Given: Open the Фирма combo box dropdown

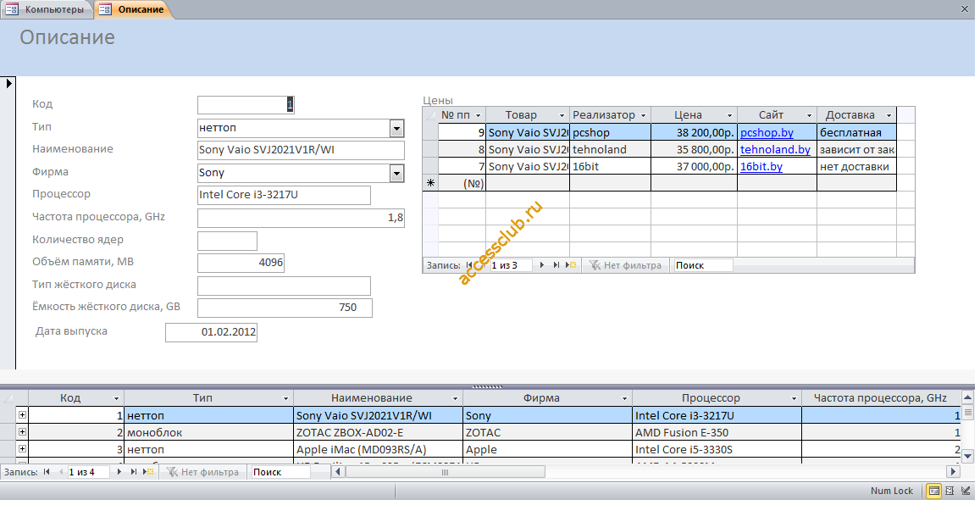Looking at the screenshot, I should 397,173.
